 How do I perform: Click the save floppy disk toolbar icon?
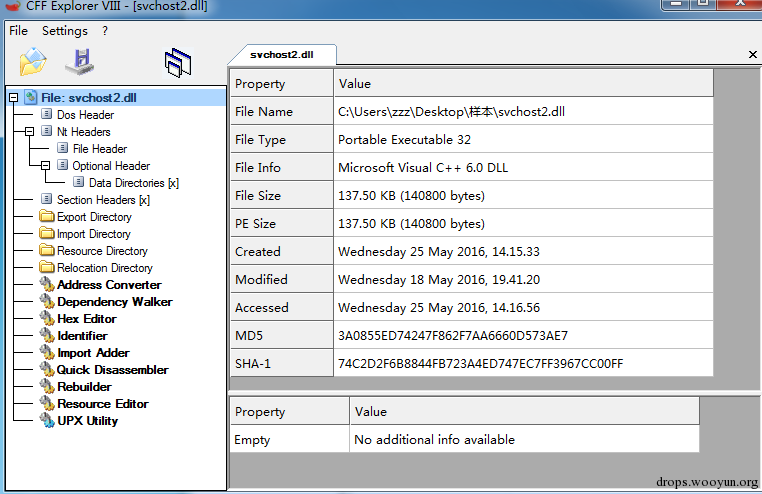click(80, 62)
